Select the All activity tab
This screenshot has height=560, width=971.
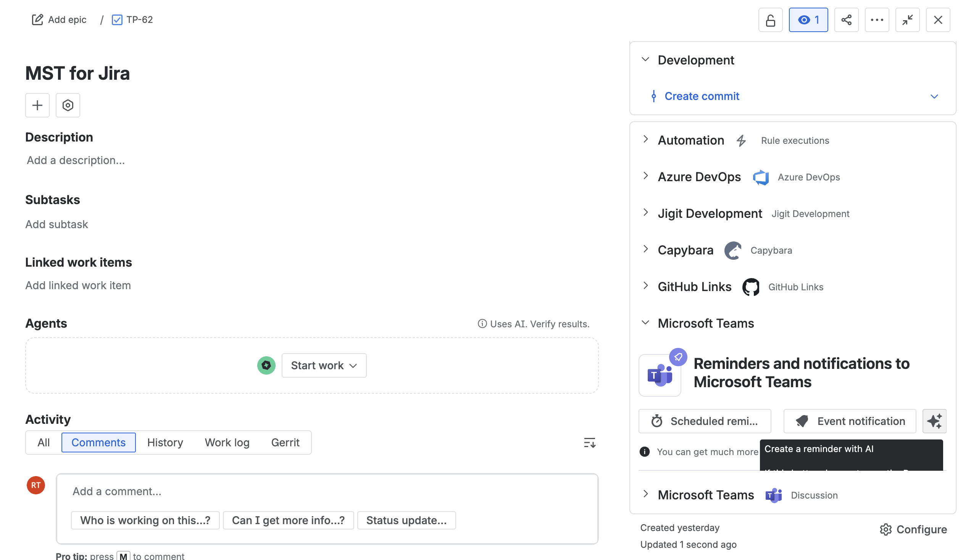[44, 442]
